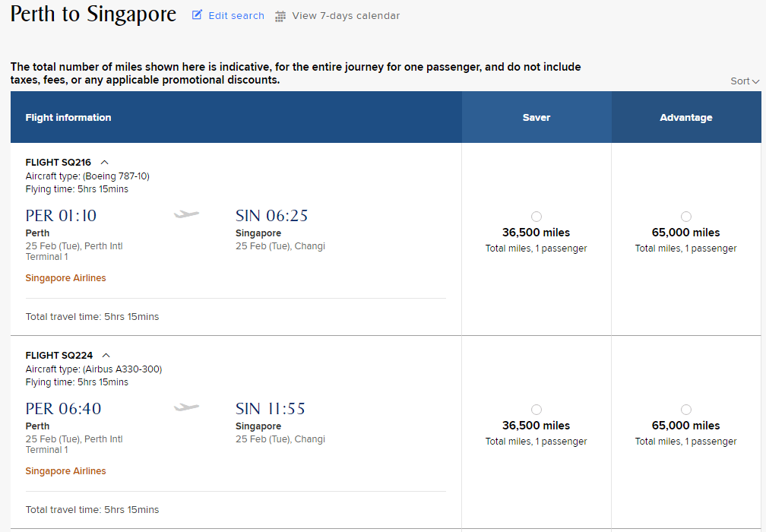Viewport: 766px width, 532px height.
Task: Click the Advantage column header
Action: tap(686, 118)
